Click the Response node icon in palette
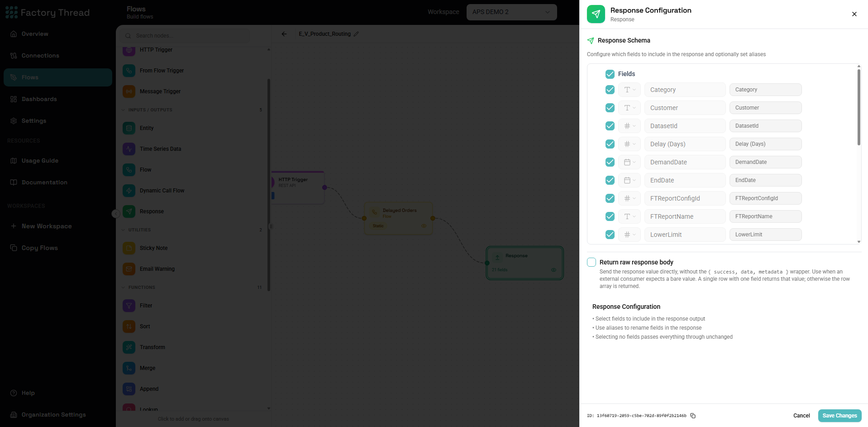Image resolution: width=868 pixels, height=427 pixels. tap(129, 211)
